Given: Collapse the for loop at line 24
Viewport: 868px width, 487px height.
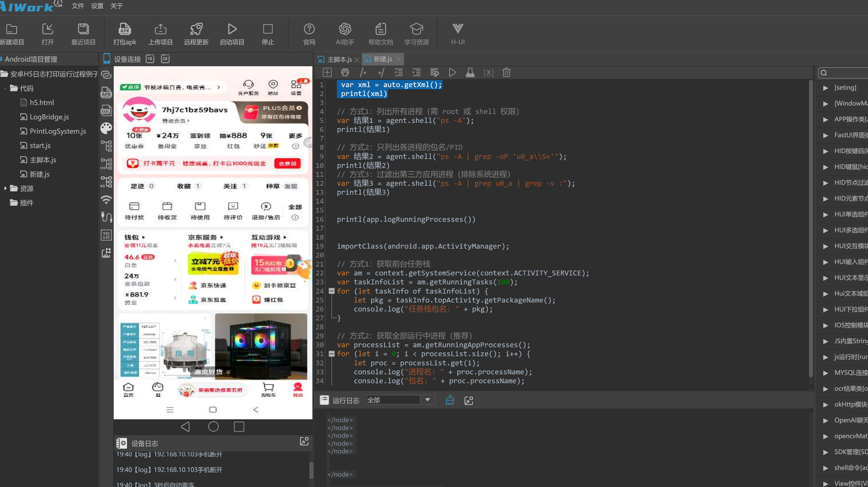Looking at the screenshot, I should pos(332,291).
